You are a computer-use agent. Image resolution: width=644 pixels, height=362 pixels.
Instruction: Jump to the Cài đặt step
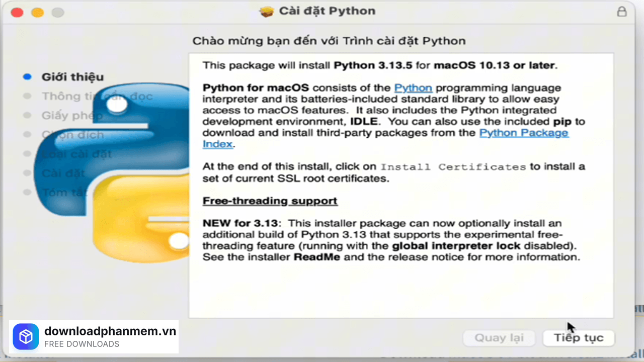click(63, 173)
